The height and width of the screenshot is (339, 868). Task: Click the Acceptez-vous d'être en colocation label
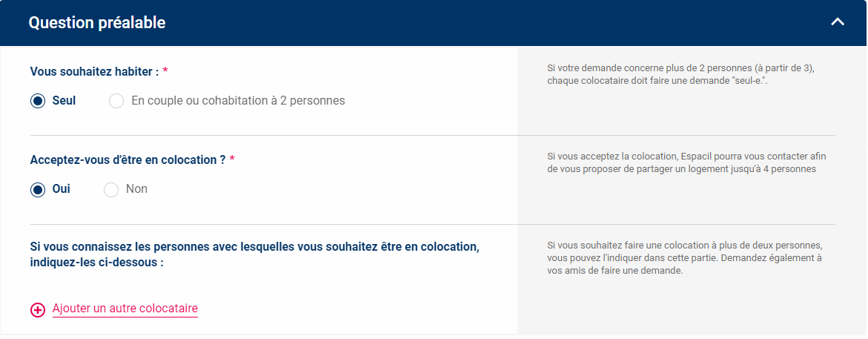pyautogui.click(x=128, y=160)
